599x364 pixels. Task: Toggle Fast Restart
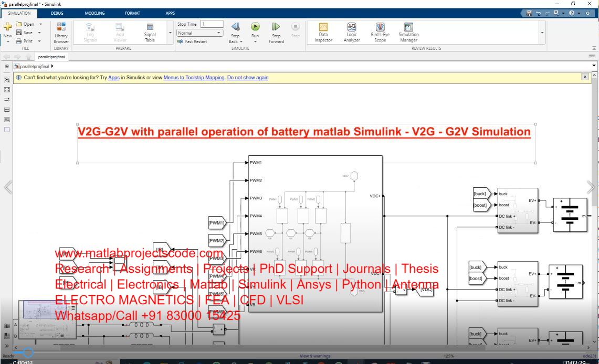(x=193, y=41)
